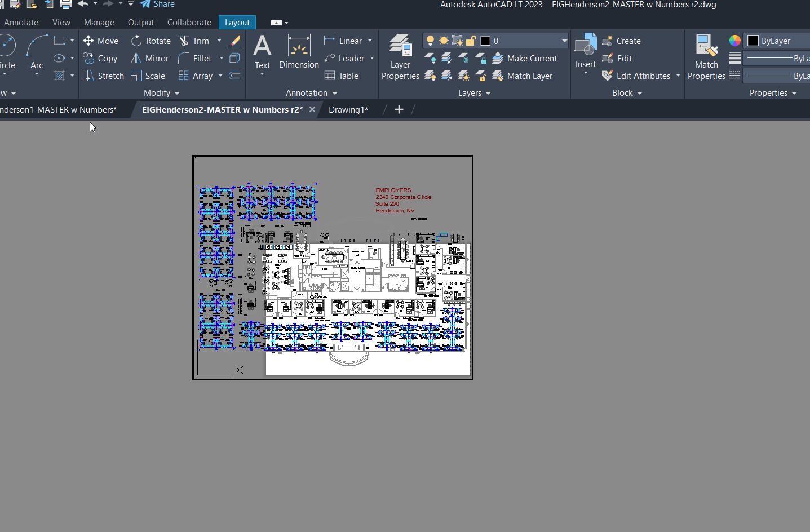The image size is (810, 532).
Task: Expand the Block panel
Action: point(627,93)
